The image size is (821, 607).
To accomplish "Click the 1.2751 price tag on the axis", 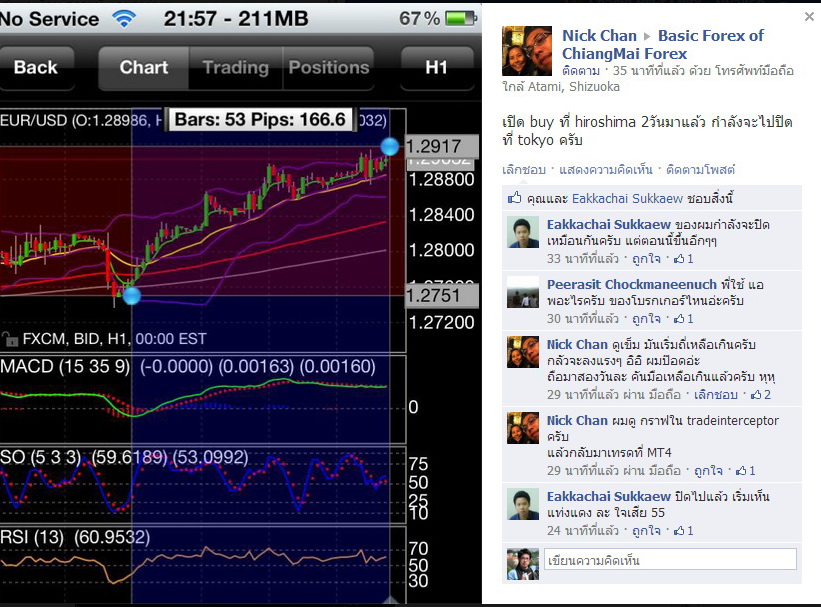I will (x=441, y=295).
